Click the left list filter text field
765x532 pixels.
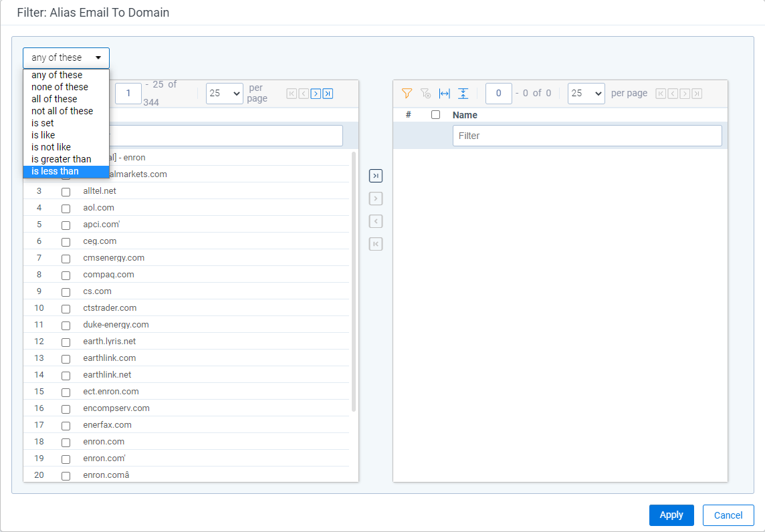pyautogui.click(x=226, y=136)
